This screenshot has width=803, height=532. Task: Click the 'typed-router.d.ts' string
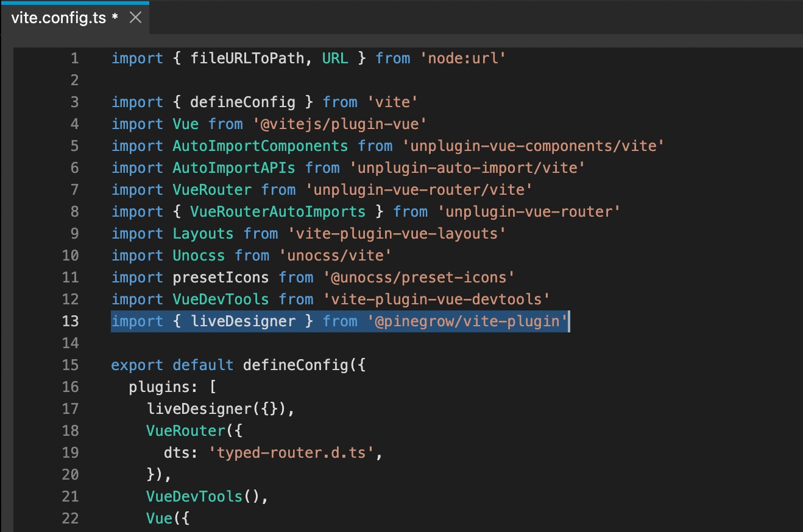291,453
